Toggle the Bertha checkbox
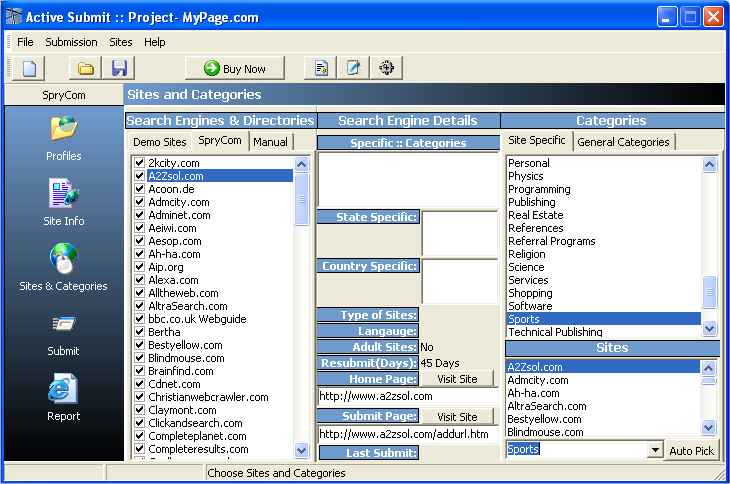 [139, 332]
